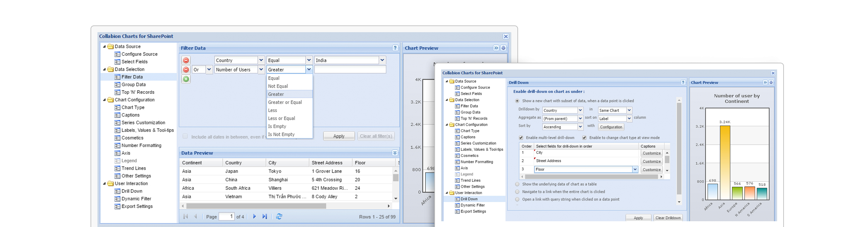The image size is (868, 227).
Task: Toggle Include all dates in between checkbox
Action: point(185,136)
